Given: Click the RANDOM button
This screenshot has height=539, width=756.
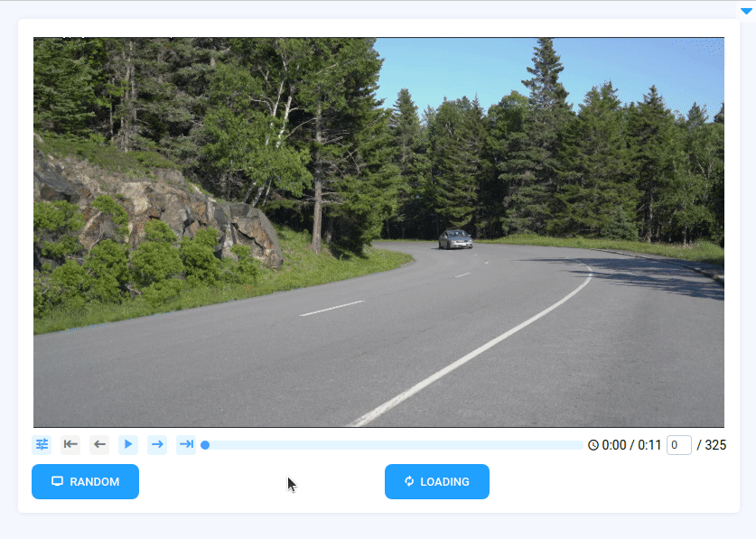Looking at the screenshot, I should (85, 481).
